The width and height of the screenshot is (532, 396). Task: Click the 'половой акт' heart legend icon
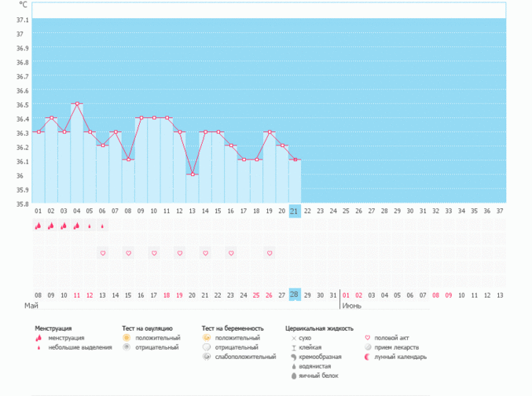point(368,338)
